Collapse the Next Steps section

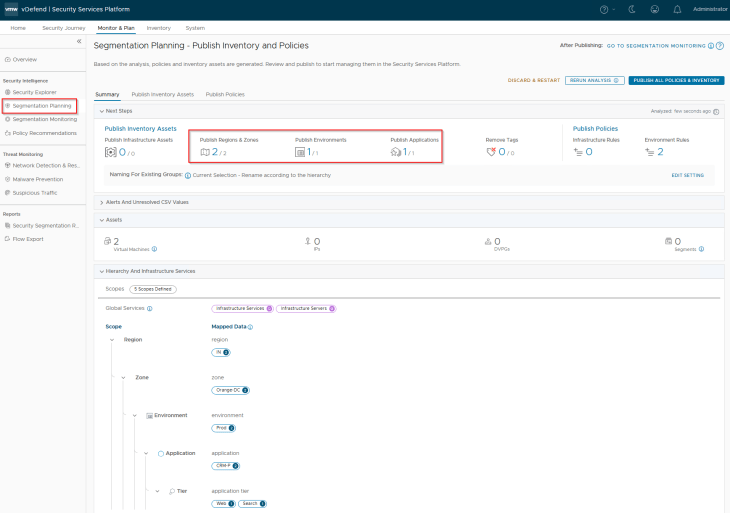[100, 111]
